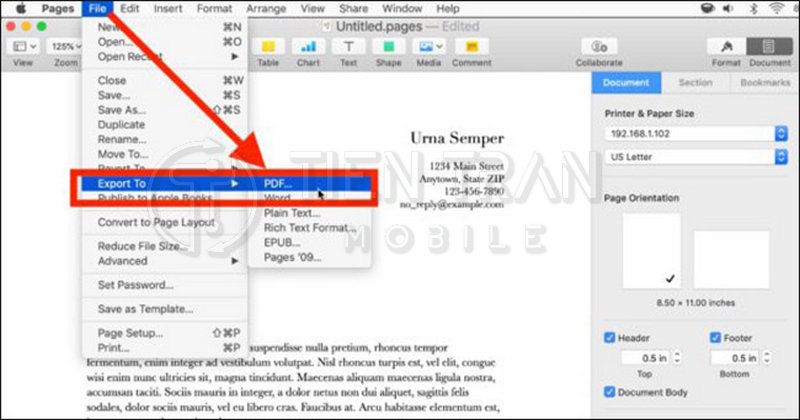Viewport: 800px width, 420px height.
Task: Open the printer 192.168.1.102 dropdown
Action: 696,134
